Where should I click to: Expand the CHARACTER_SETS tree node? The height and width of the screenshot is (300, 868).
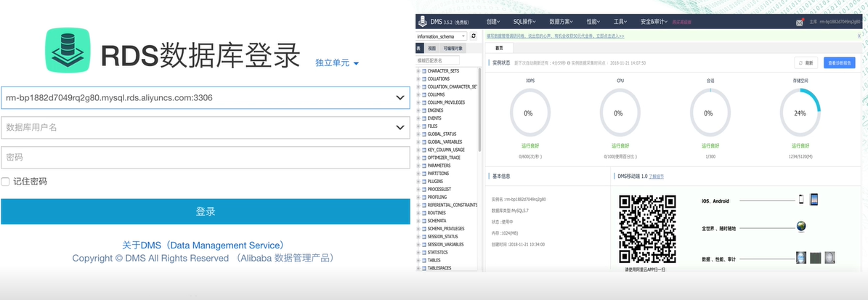coord(418,71)
